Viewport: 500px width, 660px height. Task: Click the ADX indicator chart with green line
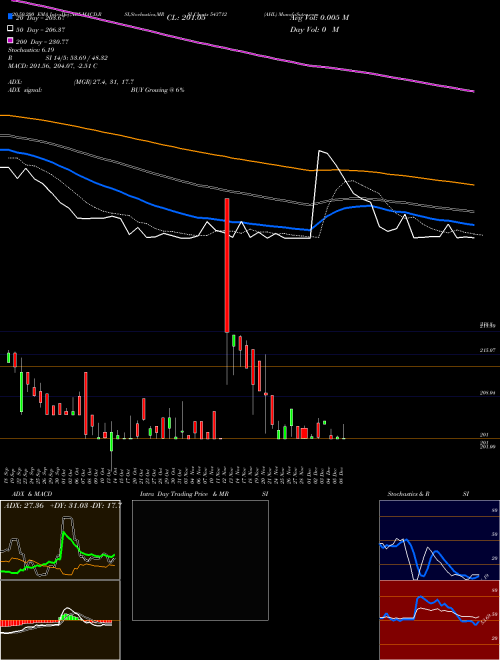[60, 540]
